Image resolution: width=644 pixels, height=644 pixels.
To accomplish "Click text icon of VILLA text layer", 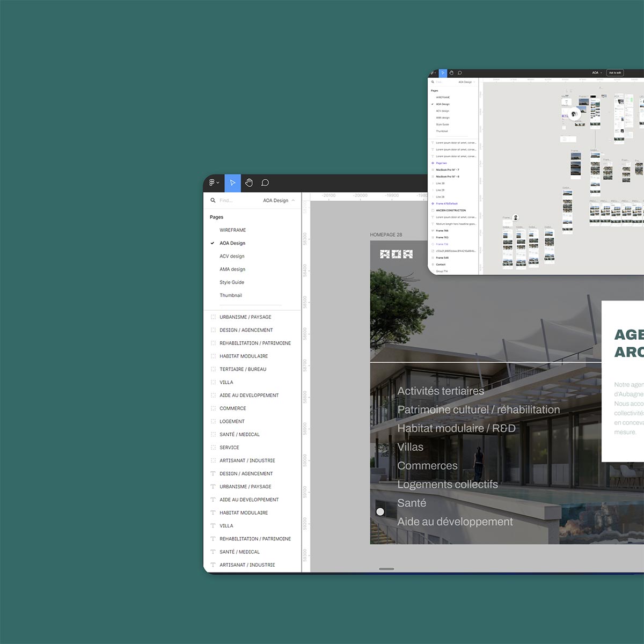I will pos(213,526).
